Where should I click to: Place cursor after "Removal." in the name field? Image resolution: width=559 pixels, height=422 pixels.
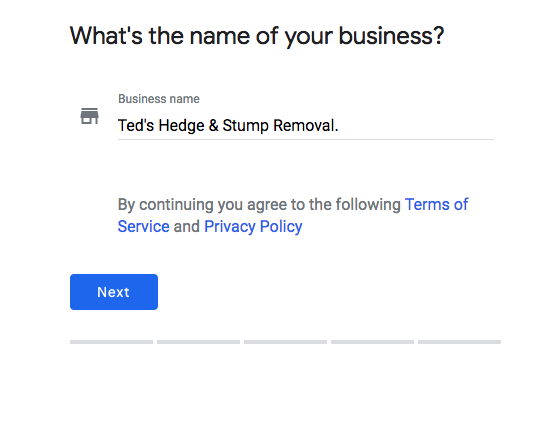pos(339,125)
